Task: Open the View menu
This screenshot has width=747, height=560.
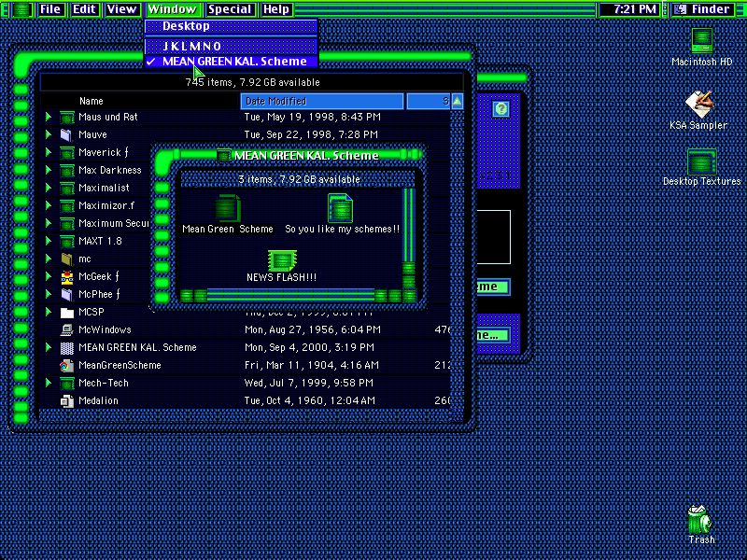Action: point(121,9)
